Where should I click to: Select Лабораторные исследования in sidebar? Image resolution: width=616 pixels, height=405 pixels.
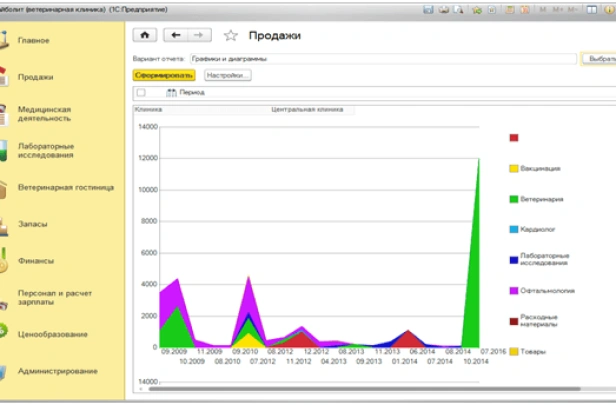46,150
